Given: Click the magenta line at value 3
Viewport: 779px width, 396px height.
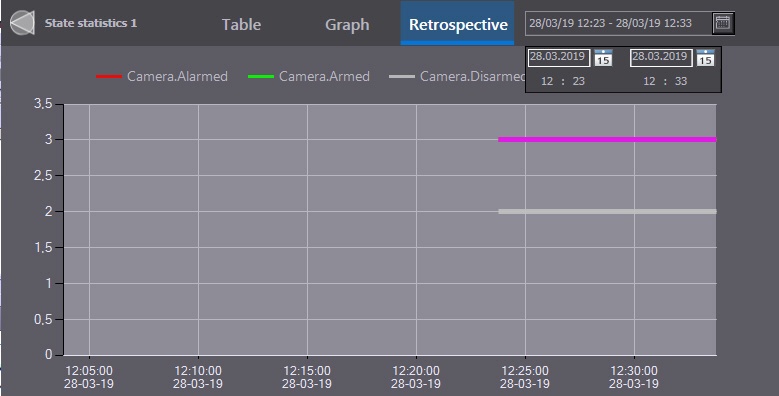Looking at the screenshot, I should [x=607, y=140].
